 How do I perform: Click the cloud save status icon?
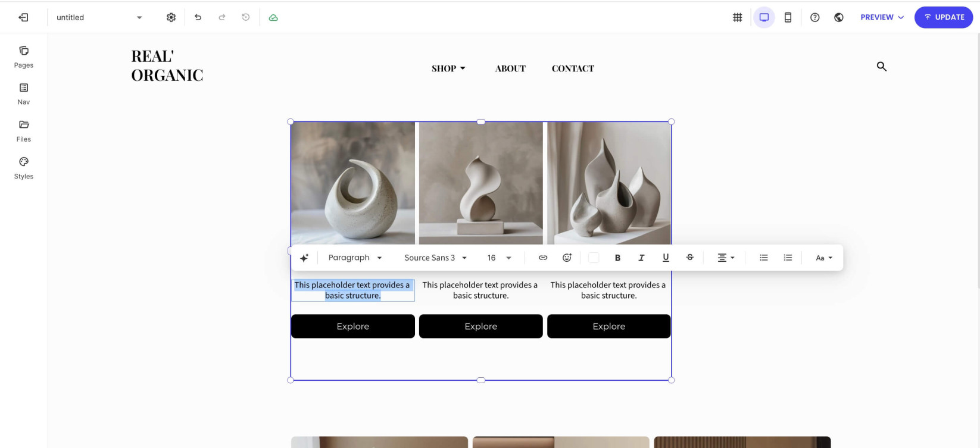(273, 17)
